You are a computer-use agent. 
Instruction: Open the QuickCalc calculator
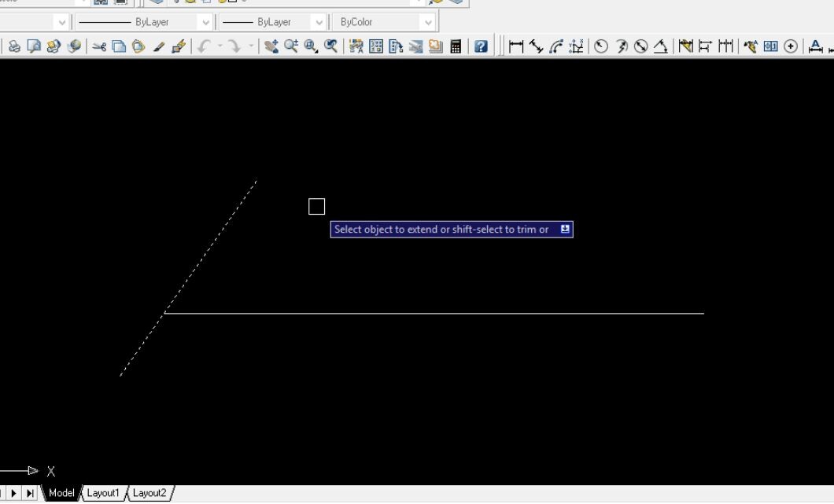point(455,46)
